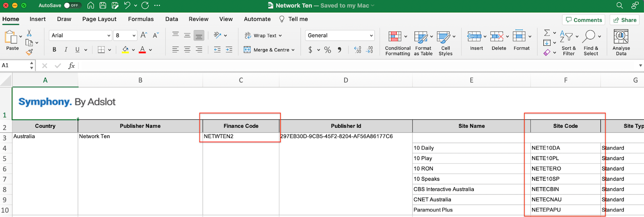Open the Formulas tab
Image resolution: width=644 pixels, height=217 pixels.
pos(141,19)
